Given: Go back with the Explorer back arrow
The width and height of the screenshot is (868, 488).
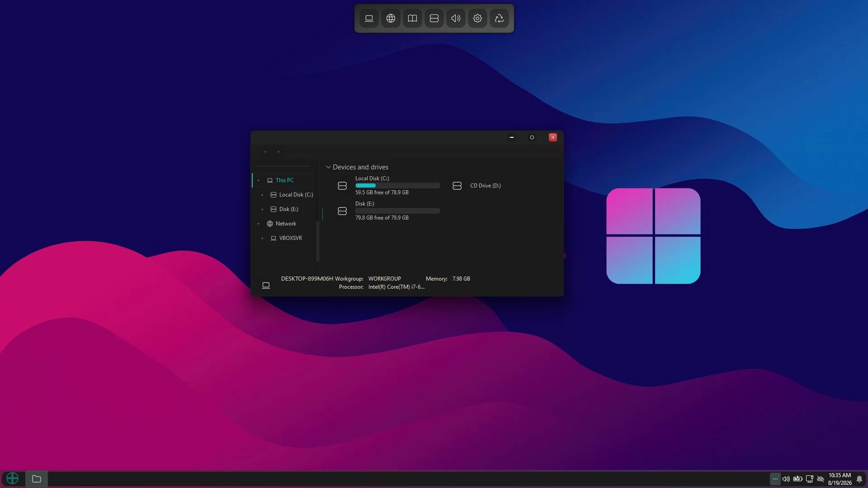Looking at the screenshot, I should point(265,152).
